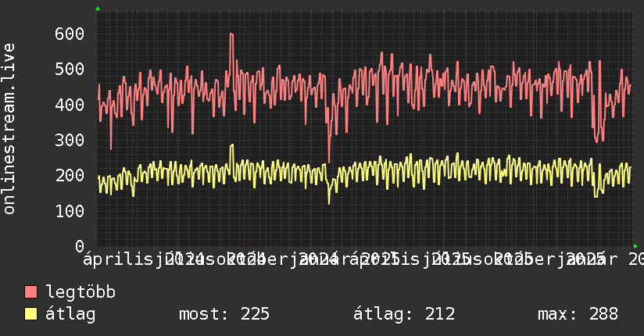This screenshot has height=336, width=644.
Task: Click the átlag: 212 average value
Action: [404, 314]
